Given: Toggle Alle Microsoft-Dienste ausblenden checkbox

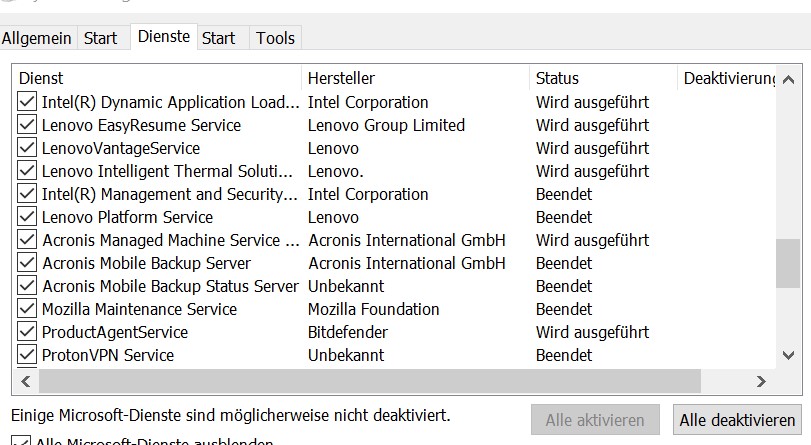Looking at the screenshot, I should (x=21, y=441).
